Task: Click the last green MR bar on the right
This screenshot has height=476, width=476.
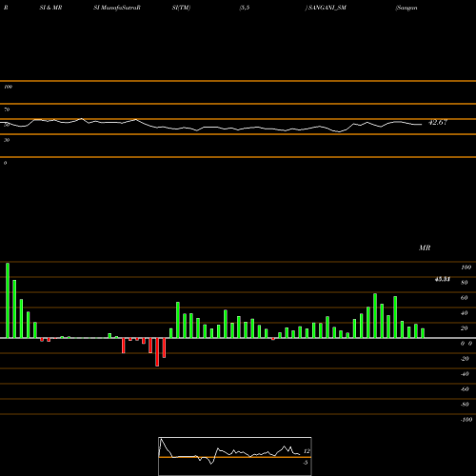Action: (423, 333)
